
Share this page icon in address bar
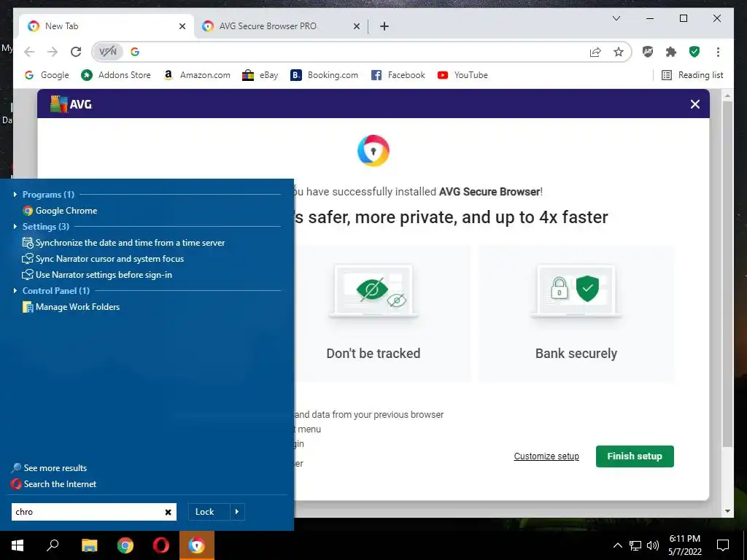(595, 52)
